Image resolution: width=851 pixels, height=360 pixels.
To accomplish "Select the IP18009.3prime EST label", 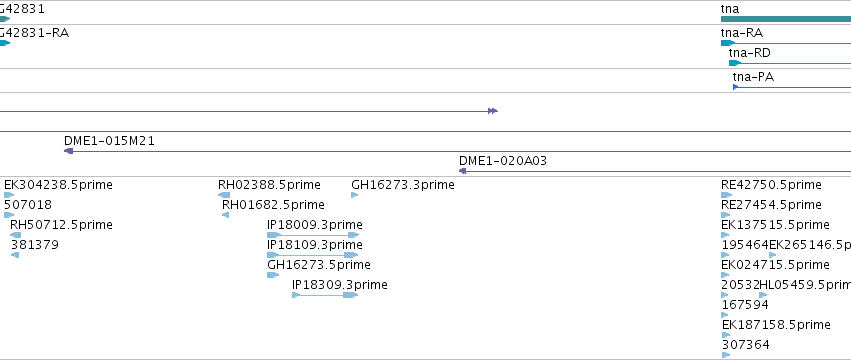I will [x=315, y=225].
